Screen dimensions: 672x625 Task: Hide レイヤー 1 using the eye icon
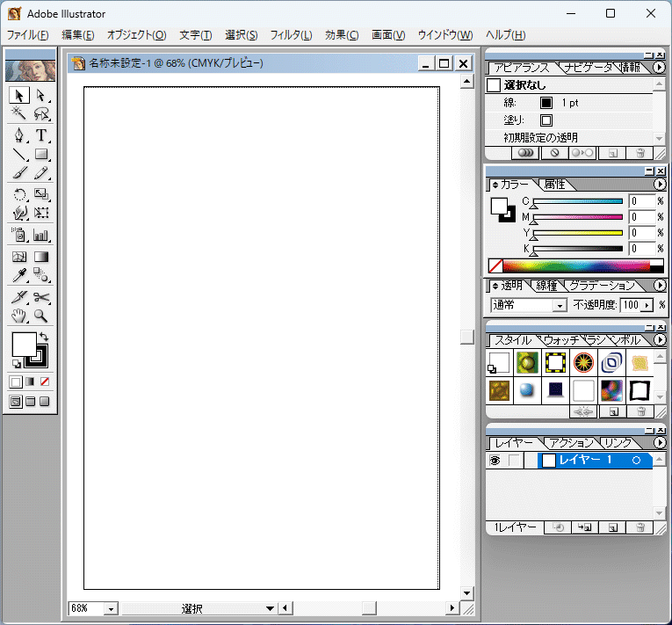[495, 461]
